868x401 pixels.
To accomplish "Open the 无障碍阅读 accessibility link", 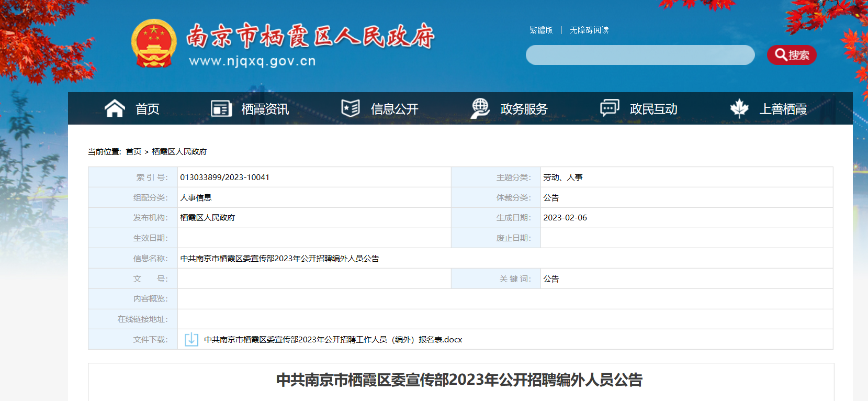I will pyautogui.click(x=589, y=30).
